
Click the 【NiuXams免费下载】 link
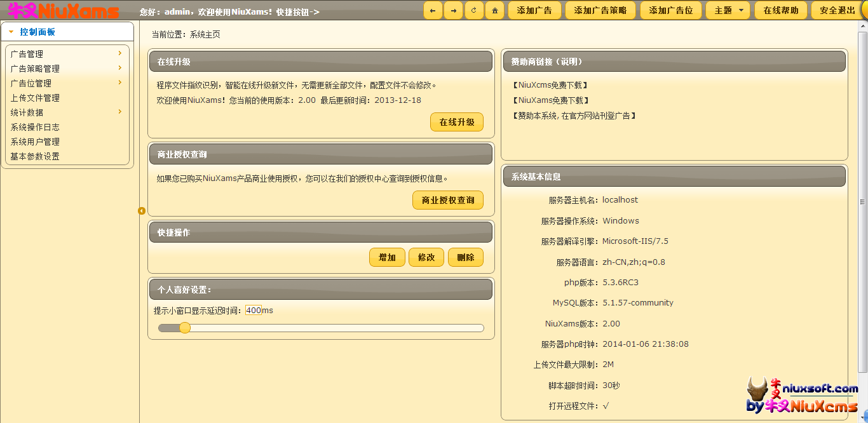[x=550, y=100]
